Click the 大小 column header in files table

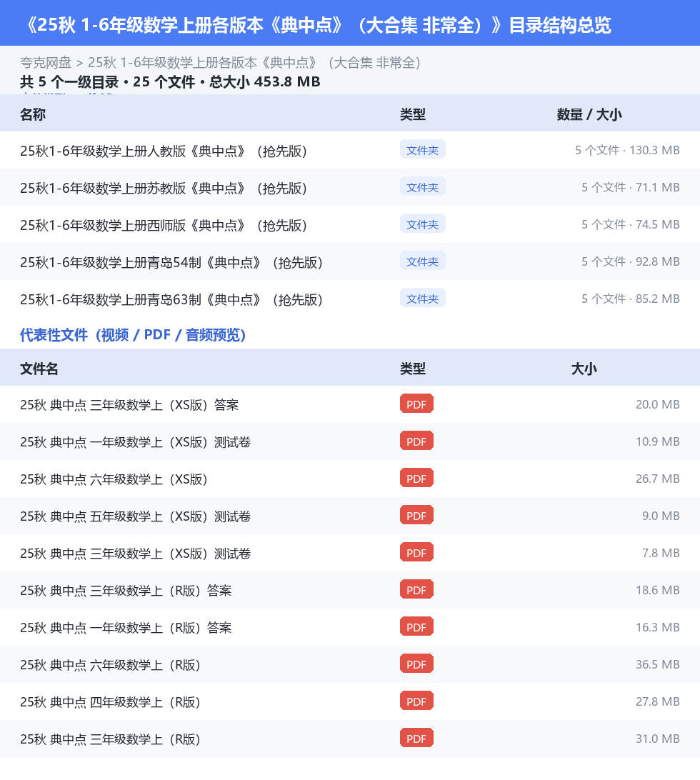click(584, 369)
